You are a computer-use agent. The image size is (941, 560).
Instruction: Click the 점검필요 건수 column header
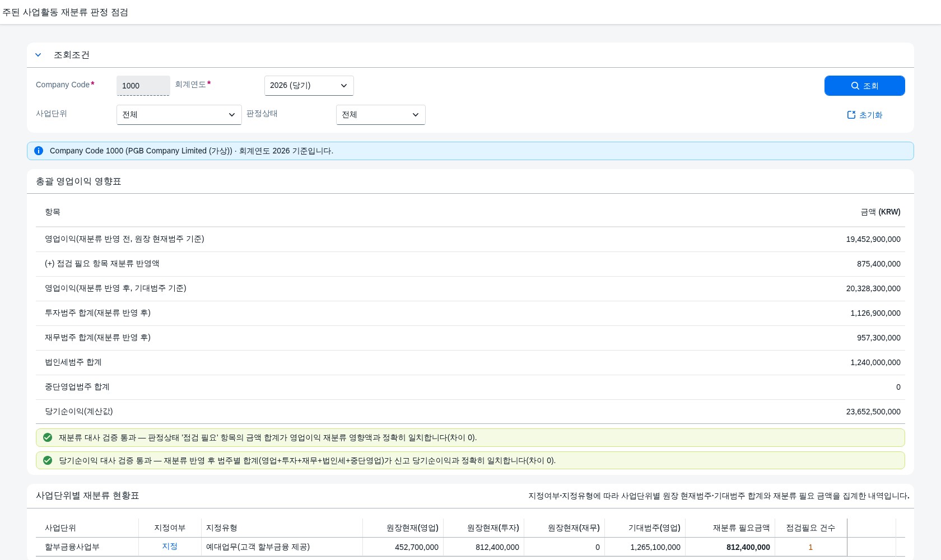pyautogui.click(x=810, y=528)
